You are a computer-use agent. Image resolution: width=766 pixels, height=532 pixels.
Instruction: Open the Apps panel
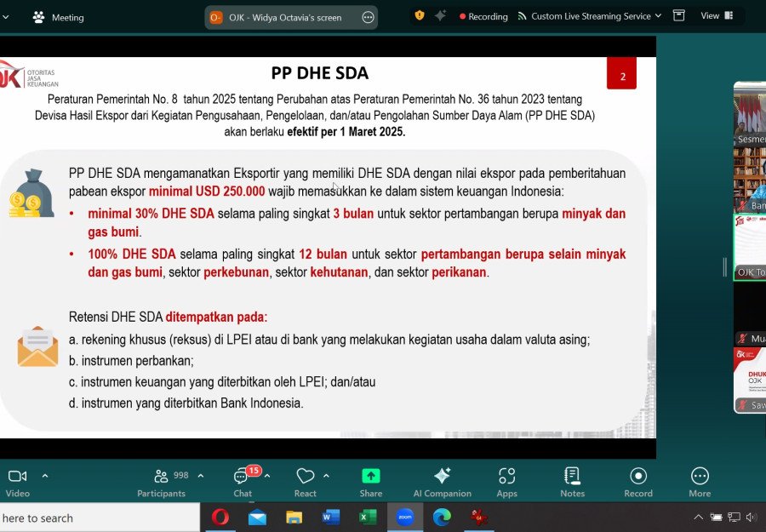pyautogui.click(x=507, y=482)
